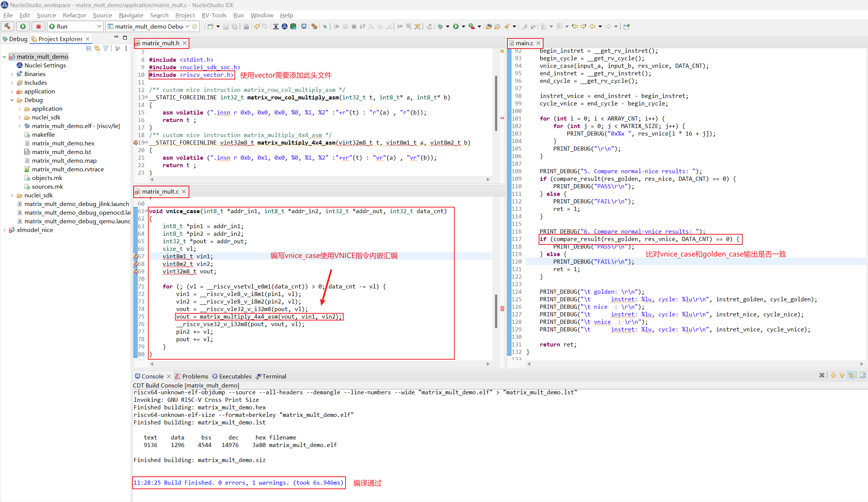Select the main.c editor tab
This screenshot has width=868, height=502.
(x=524, y=43)
